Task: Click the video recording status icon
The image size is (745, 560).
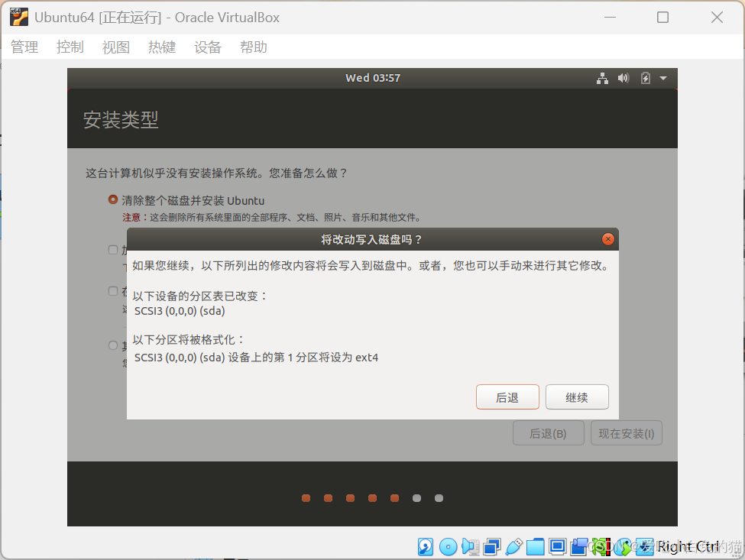Action: click(x=579, y=547)
